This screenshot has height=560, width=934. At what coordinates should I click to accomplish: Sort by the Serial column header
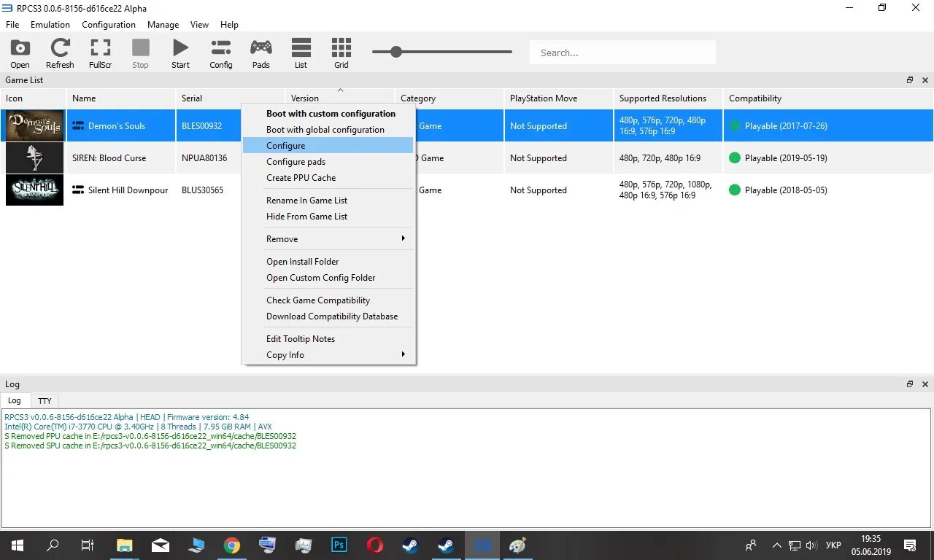click(x=230, y=98)
